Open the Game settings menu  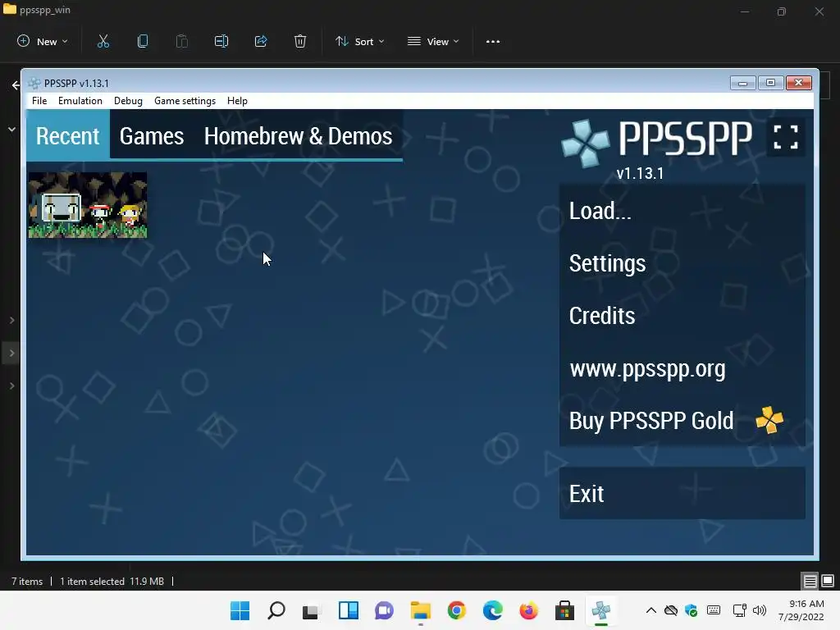click(x=185, y=101)
